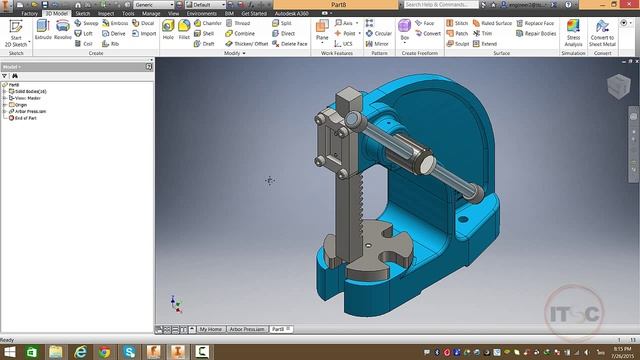Click the ViewCube in the viewport

click(x=618, y=86)
